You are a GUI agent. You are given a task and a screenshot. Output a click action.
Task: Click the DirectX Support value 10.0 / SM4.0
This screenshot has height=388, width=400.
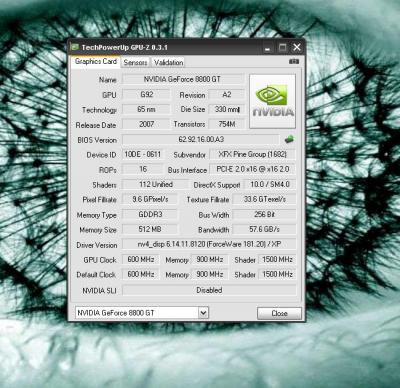tap(270, 184)
